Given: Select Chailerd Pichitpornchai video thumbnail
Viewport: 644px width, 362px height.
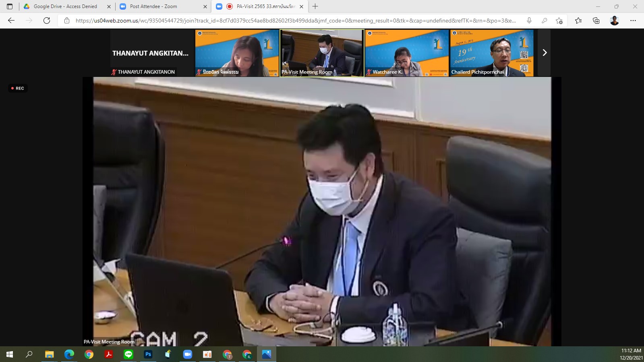Looking at the screenshot, I should (491, 53).
